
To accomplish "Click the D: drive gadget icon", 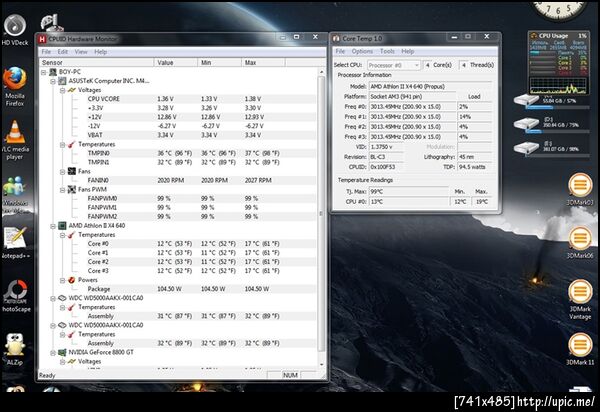I will pyautogui.click(x=526, y=123).
